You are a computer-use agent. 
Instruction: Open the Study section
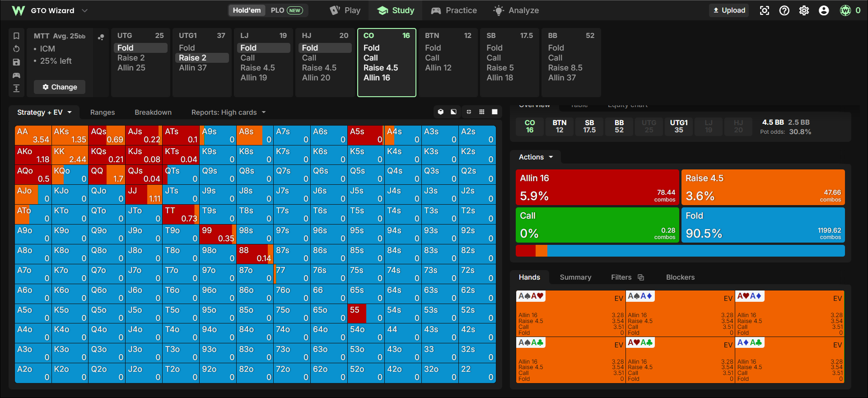click(396, 10)
